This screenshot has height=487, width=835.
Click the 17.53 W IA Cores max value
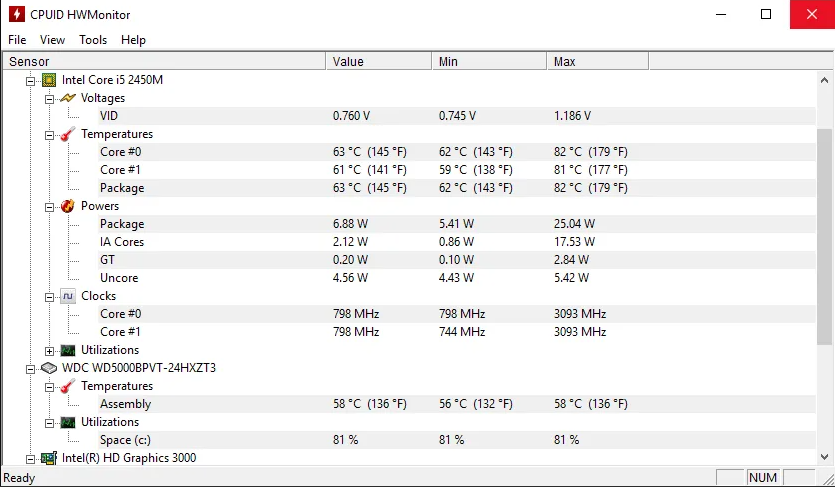point(574,242)
